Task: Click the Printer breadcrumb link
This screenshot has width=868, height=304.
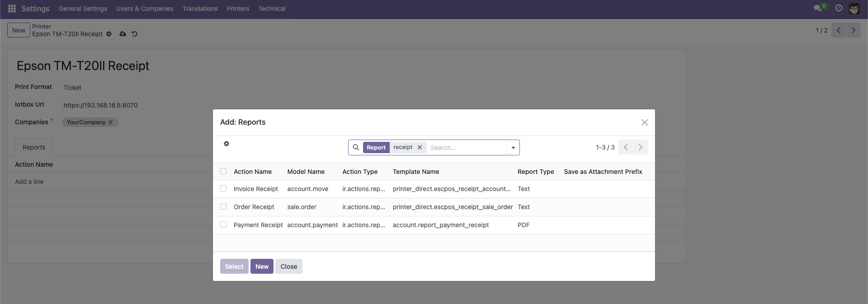Action: coord(42,26)
